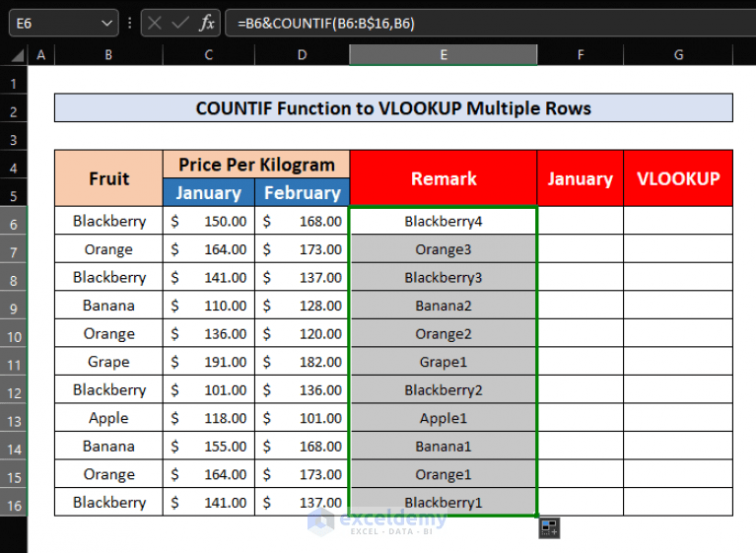Click the February price 120.00 cell
Screen dimensions: 756x553
(x=302, y=333)
